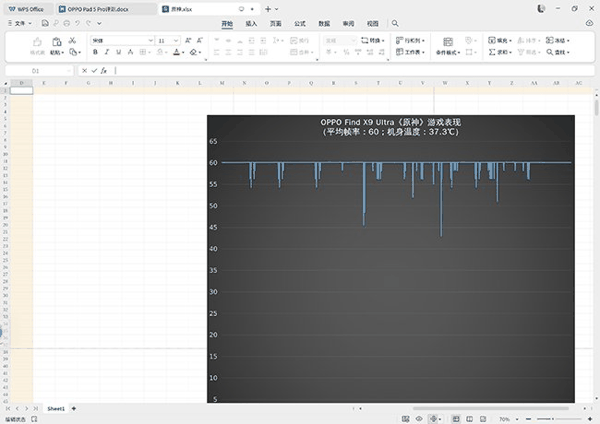Click the Bold formatting icon
This screenshot has width=600, height=424.
pos(95,52)
